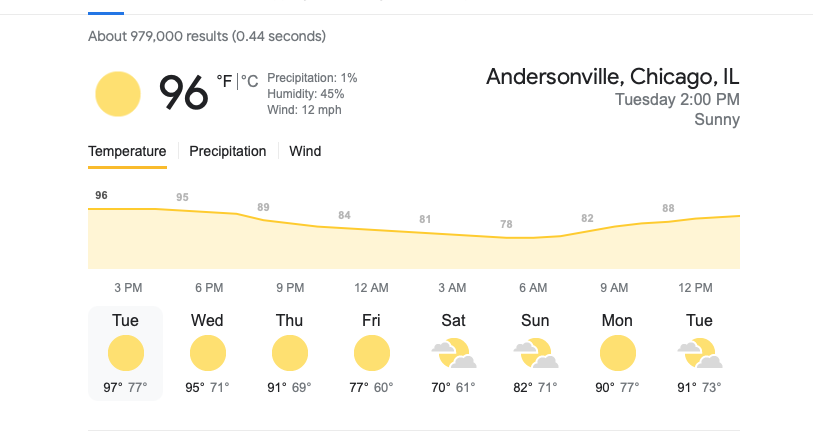Click the 78 degree point on graph
The width and height of the screenshot is (813, 435).
[506, 224]
